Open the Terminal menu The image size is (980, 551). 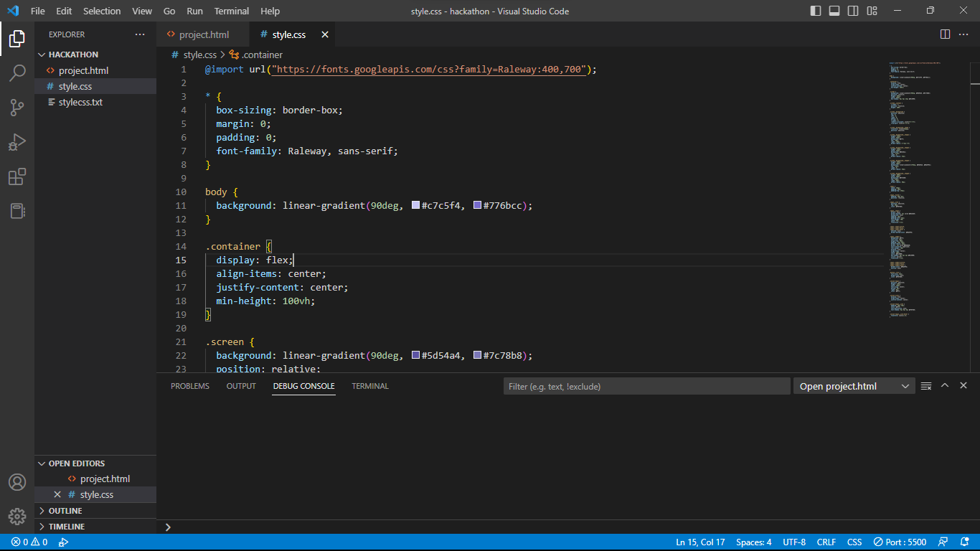point(232,11)
